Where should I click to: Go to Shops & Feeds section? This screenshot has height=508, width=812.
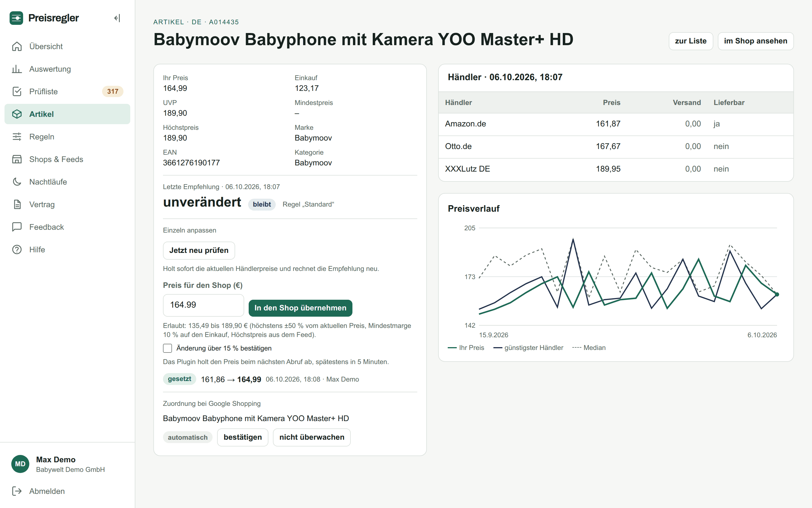point(67,159)
